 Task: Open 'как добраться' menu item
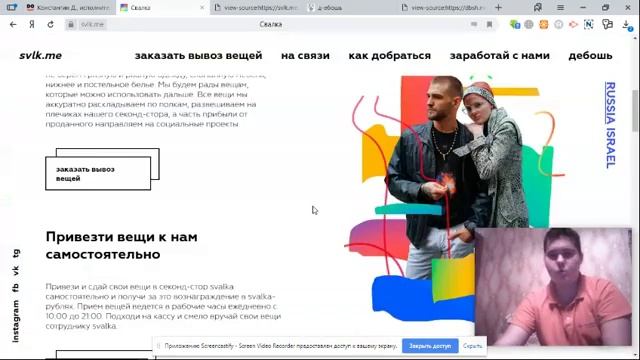(x=389, y=56)
